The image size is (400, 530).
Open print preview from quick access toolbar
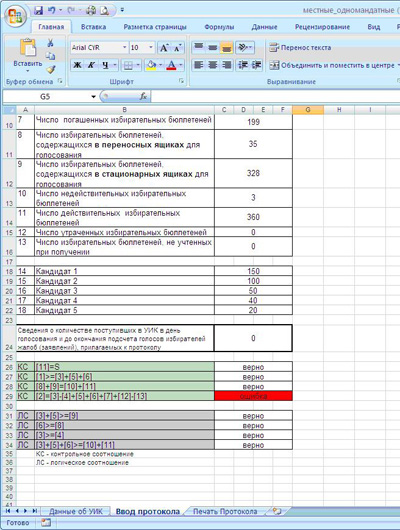point(104,10)
